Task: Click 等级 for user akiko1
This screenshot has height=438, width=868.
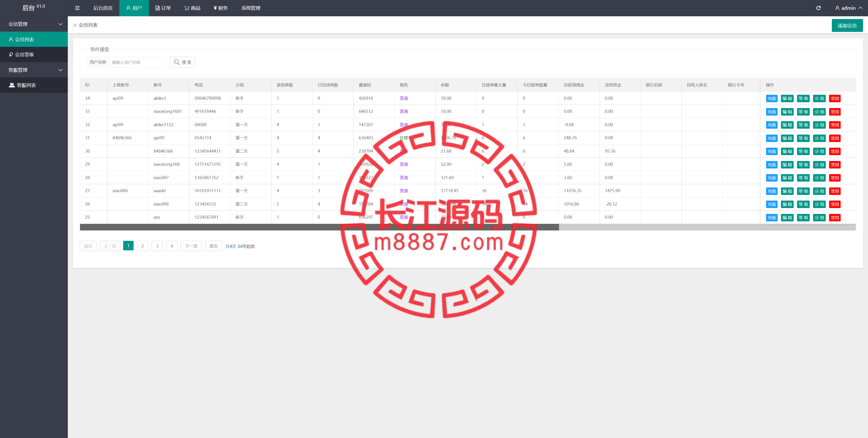Action: click(x=803, y=98)
